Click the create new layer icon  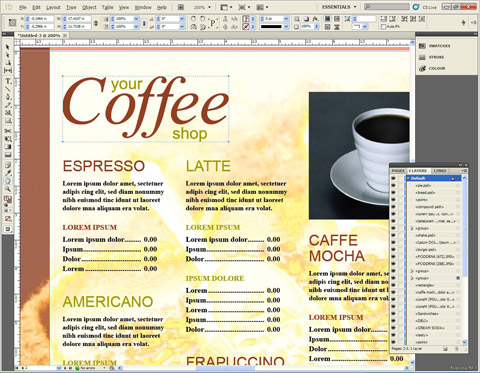pos(445,349)
